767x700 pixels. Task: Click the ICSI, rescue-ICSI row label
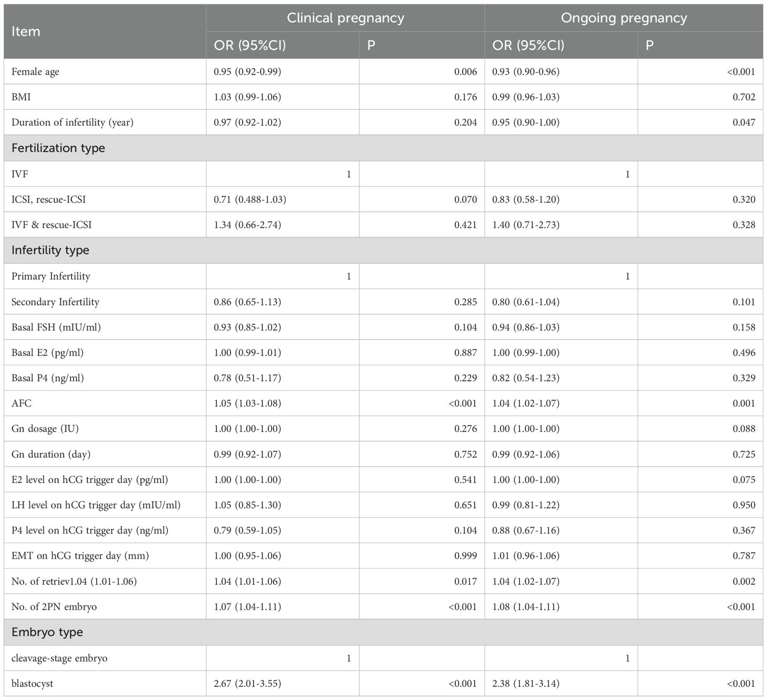click(48, 200)
